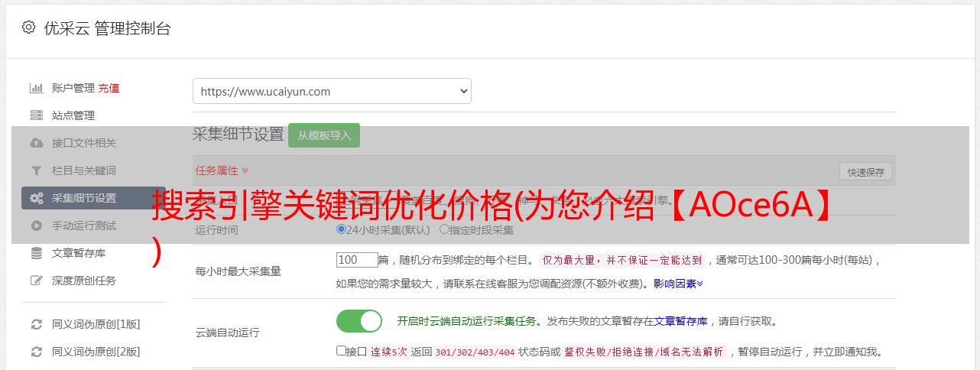
Task: Check the 接口 checkbox
Action: pos(341,351)
